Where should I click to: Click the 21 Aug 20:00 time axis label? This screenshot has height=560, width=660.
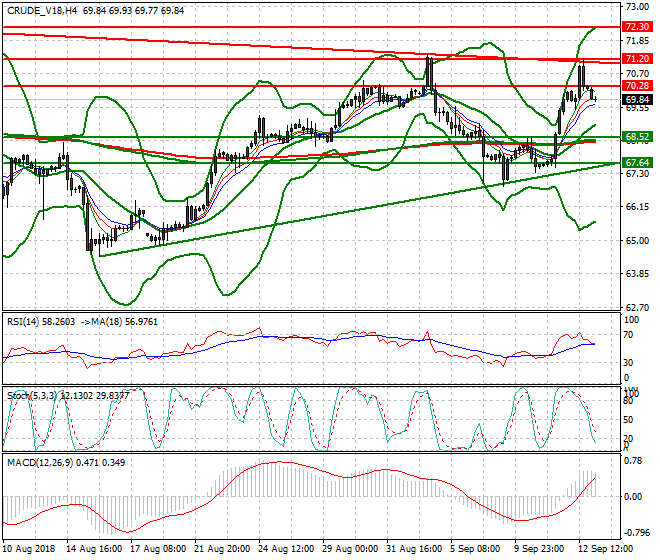click(222, 549)
